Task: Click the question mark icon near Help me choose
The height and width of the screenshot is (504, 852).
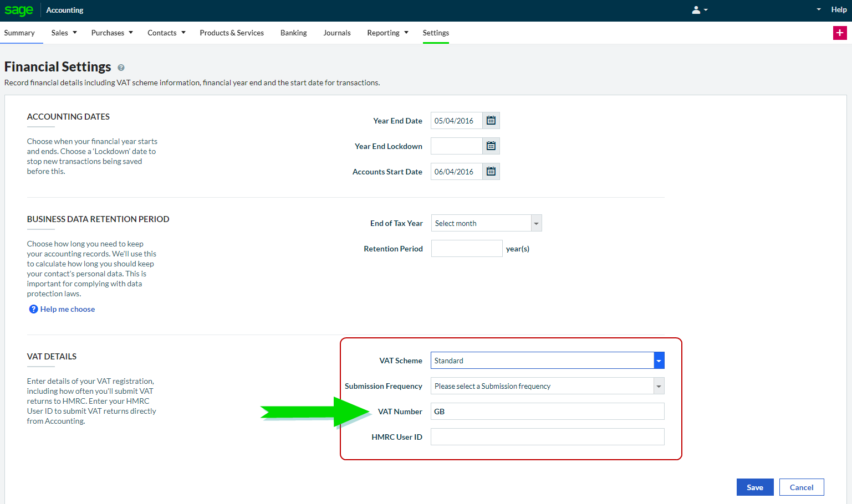Action: [x=33, y=309]
